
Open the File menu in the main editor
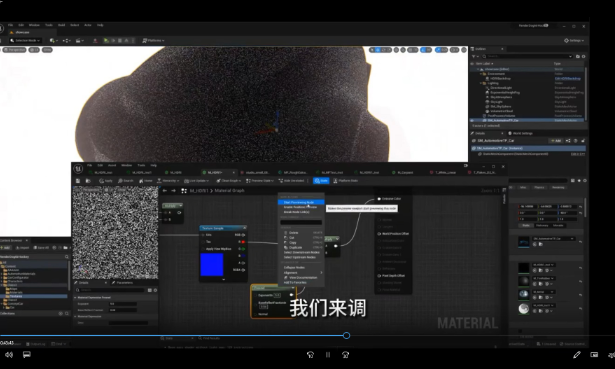11,25
